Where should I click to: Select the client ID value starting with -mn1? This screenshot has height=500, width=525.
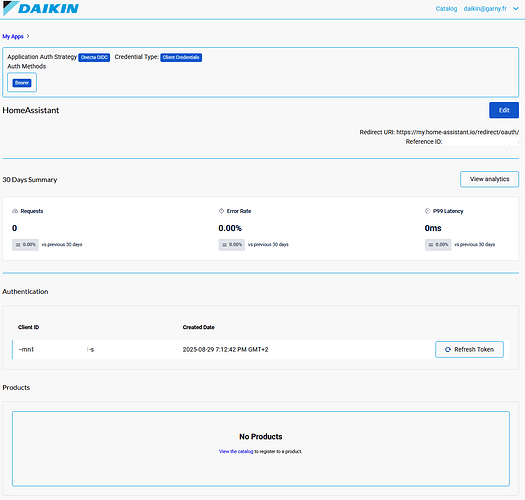click(56, 349)
